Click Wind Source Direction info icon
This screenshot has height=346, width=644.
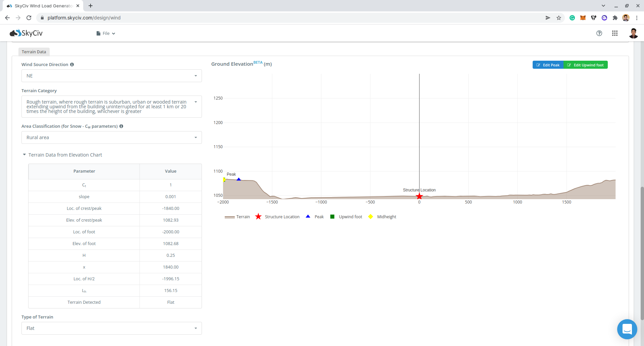[x=72, y=65]
